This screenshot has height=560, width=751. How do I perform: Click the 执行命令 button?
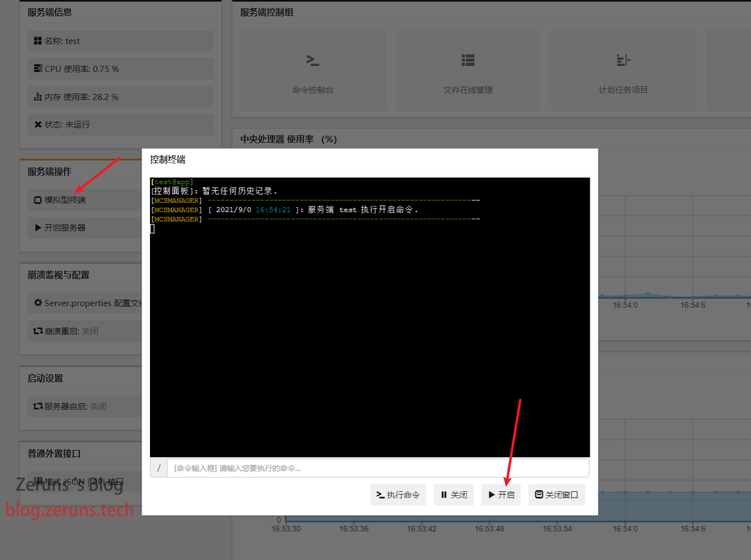[x=398, y=495]
